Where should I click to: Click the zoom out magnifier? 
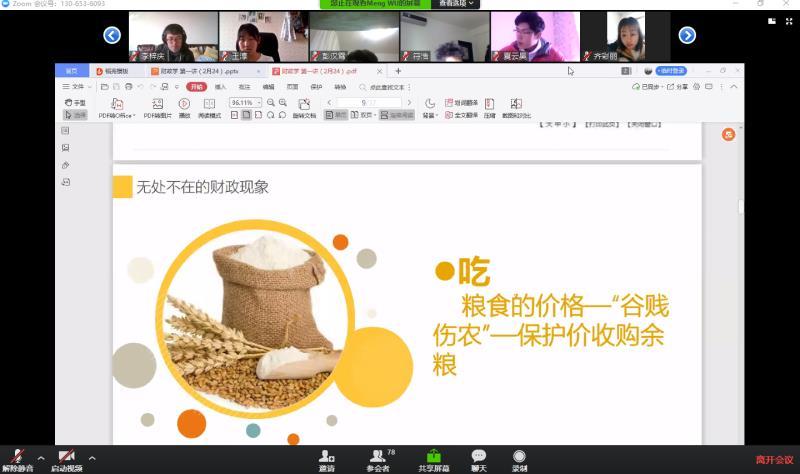271,103
